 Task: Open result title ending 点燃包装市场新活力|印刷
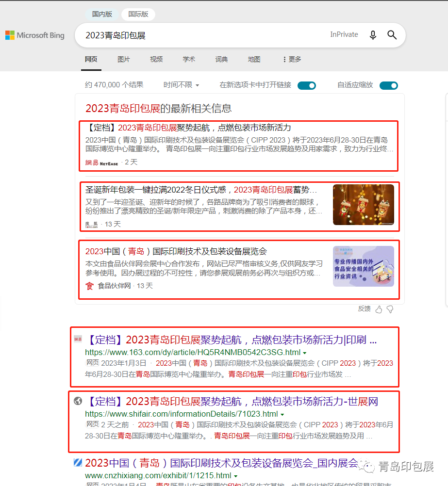point(231,340)
